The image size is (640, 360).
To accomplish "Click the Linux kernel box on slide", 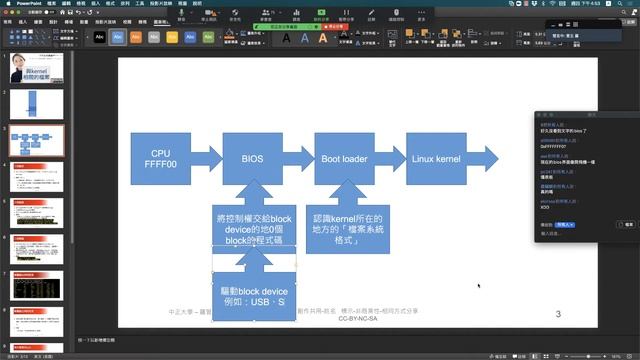I will point(436,159).
